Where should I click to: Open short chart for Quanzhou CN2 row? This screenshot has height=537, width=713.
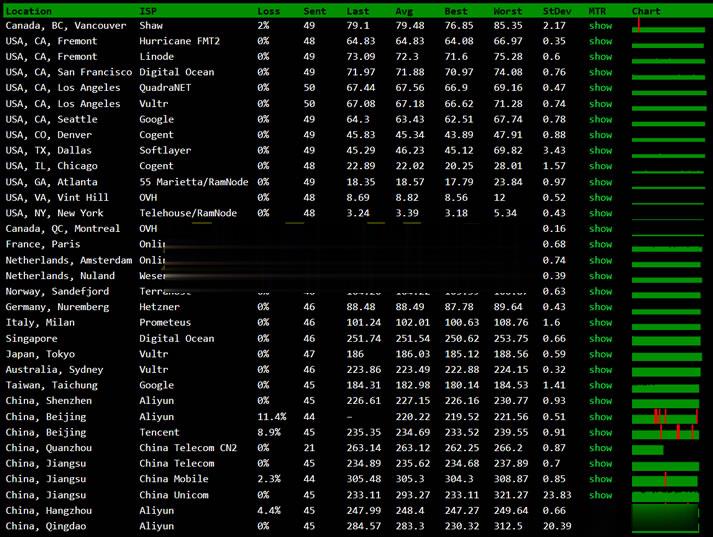point(648,450)
